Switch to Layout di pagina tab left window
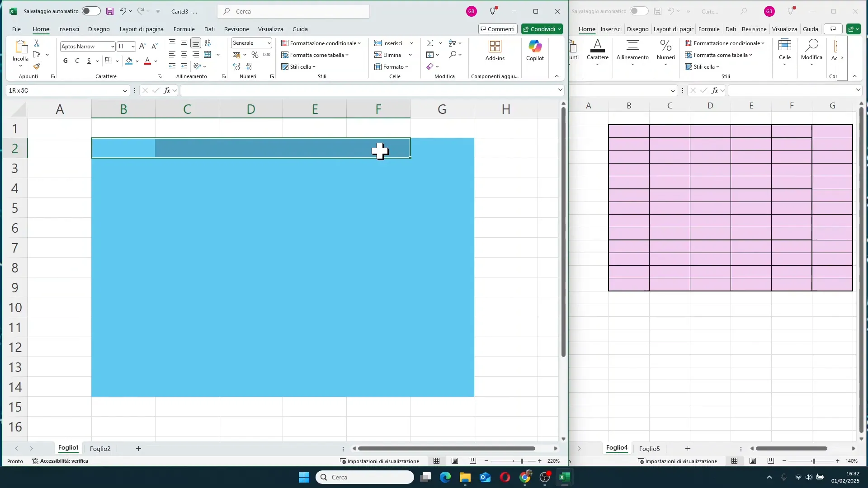 tap(142, 29)
